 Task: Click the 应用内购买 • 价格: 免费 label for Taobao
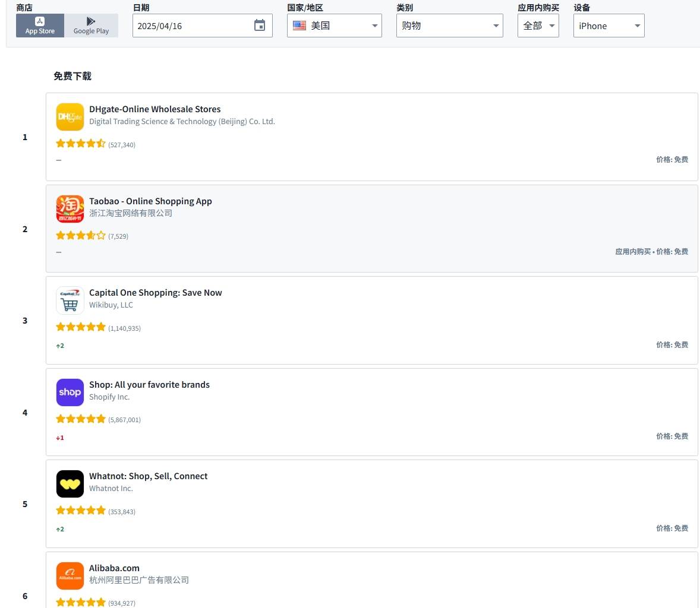652,252
